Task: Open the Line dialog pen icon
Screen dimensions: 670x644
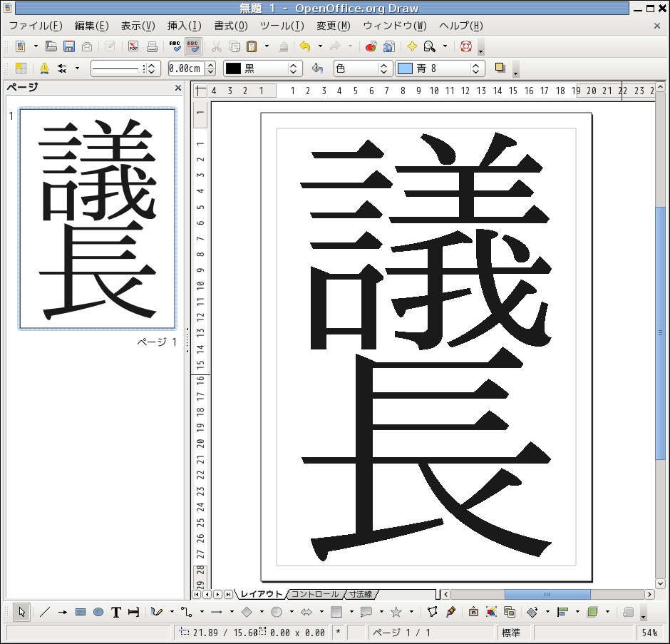Action: [44, 68]
